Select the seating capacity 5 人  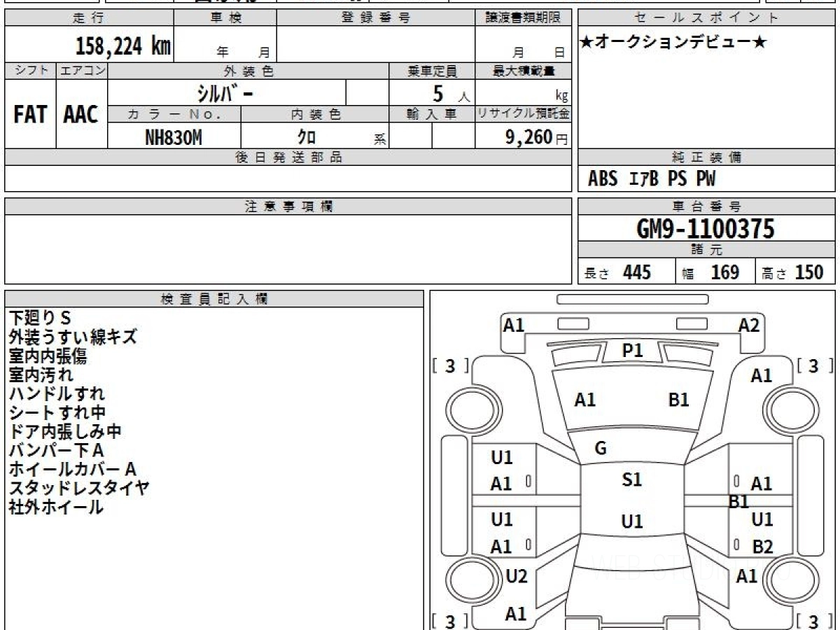click(450, 94)
